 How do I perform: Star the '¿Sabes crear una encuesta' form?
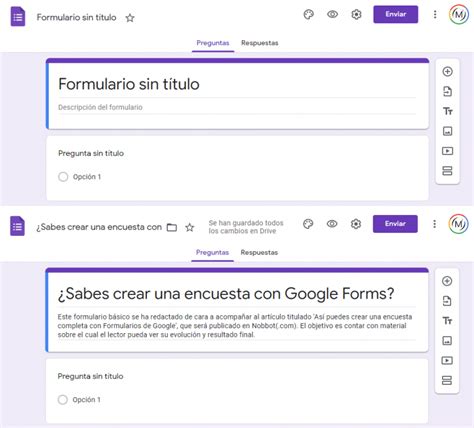point(190,227)
